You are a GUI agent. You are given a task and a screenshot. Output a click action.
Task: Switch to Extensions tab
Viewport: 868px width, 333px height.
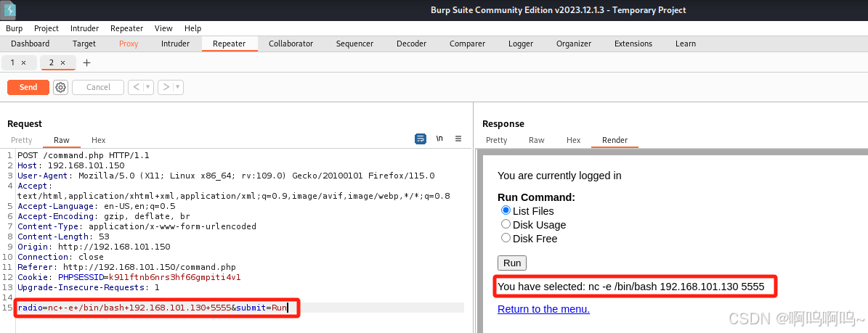pyautogui.click(x=633, y=44)
